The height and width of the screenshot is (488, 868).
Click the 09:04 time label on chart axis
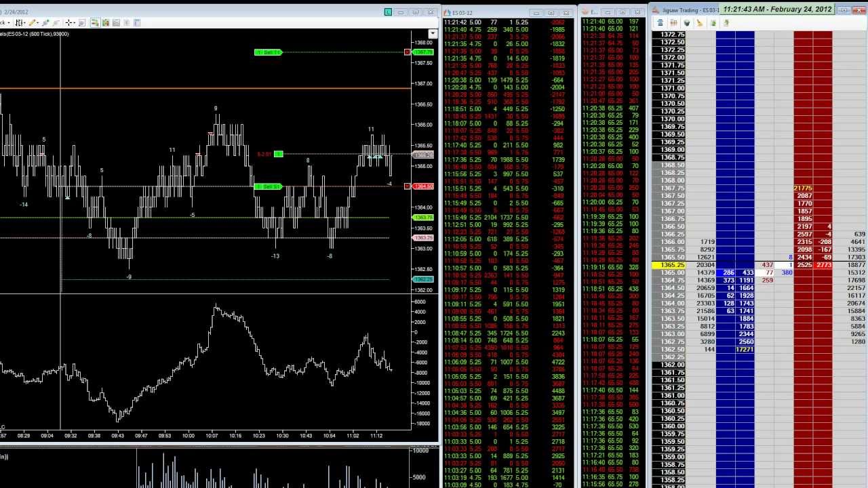point(47,436)
